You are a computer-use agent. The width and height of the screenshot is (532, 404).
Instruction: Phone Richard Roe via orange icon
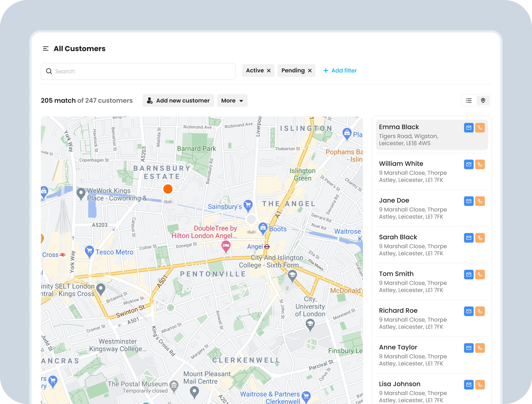(480, 311)
